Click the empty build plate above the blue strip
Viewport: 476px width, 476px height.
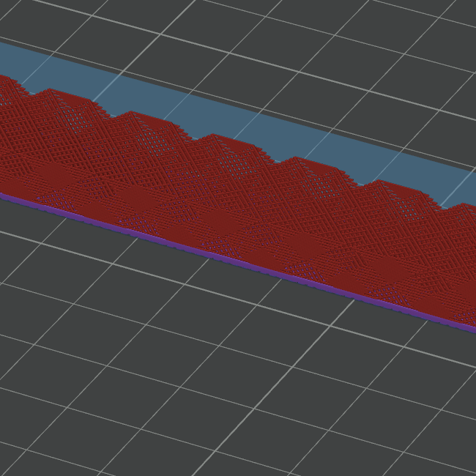pyautogui.click(x=293, y=44)
